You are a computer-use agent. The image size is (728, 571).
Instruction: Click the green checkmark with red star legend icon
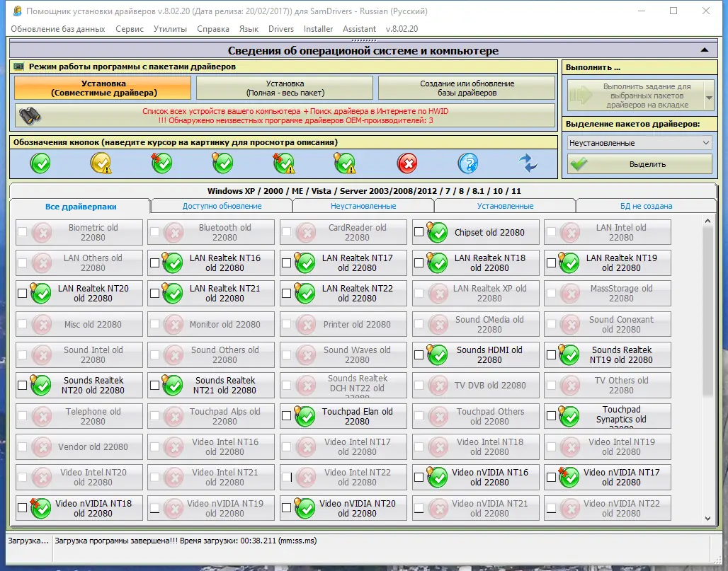tap(161, 163)
